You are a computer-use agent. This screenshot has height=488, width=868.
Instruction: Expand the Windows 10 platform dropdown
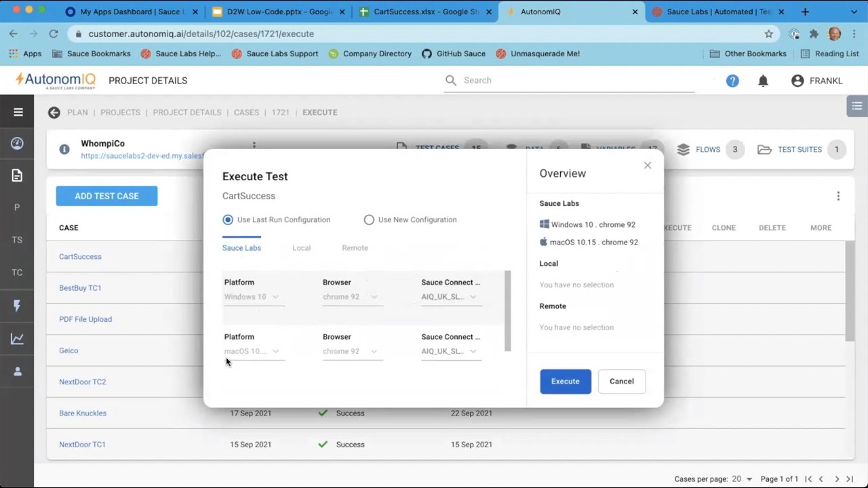pyautogui.click(x=252, y=297)
